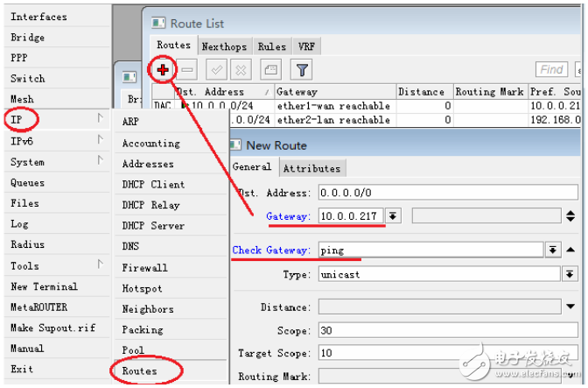This screenshot has height=388, width=588.
Task: Open the Rules tab in Route List
Action: (271, 46)
